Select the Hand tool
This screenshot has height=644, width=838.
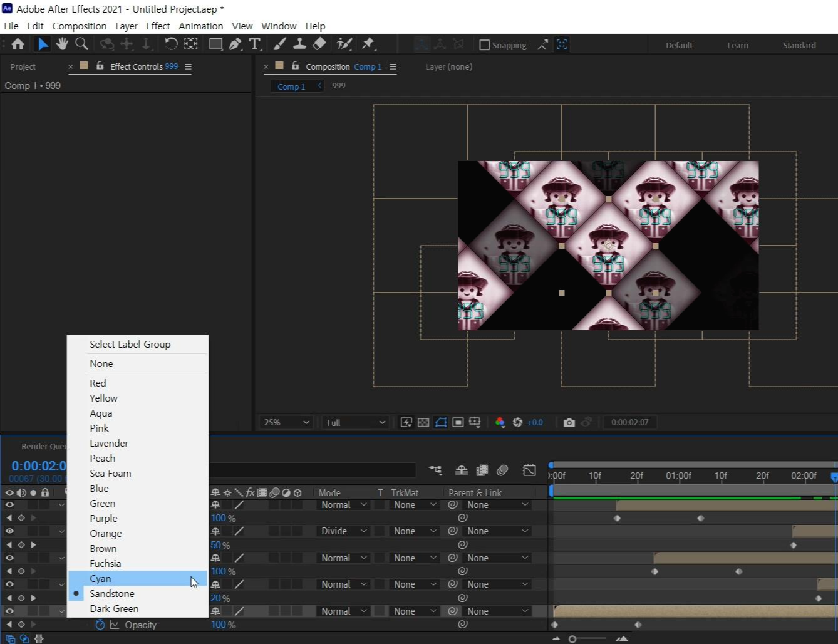62,44
